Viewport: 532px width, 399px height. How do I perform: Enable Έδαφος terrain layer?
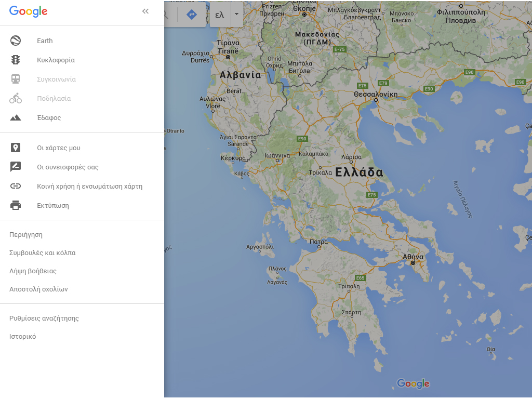(x=49, y=118)
